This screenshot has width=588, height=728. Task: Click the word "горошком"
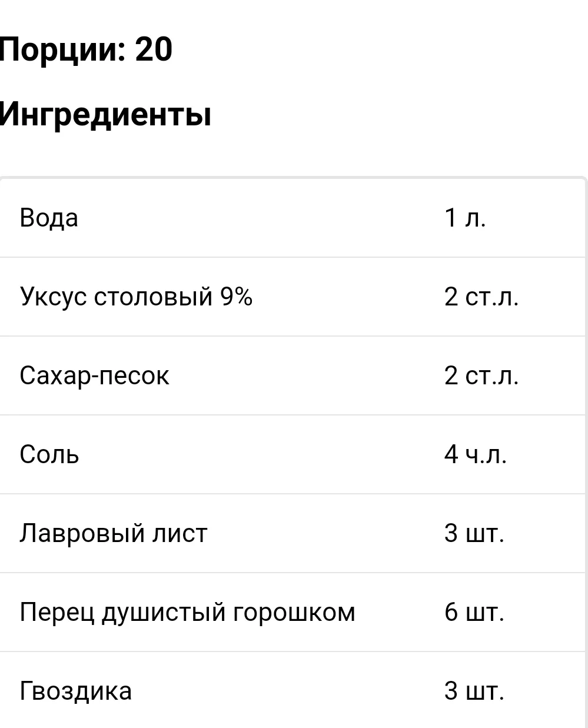point(294,612)
